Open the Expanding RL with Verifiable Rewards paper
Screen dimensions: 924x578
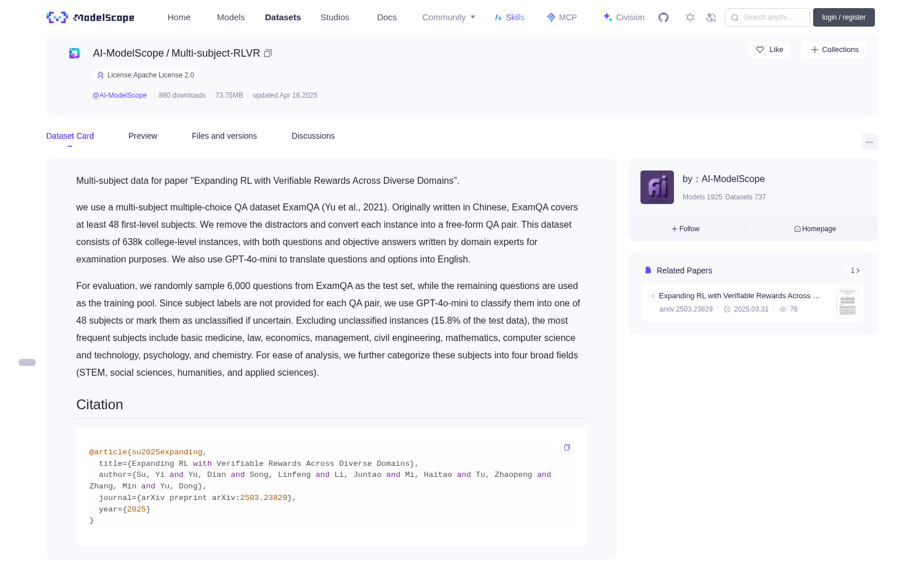[x=739, y=296]
